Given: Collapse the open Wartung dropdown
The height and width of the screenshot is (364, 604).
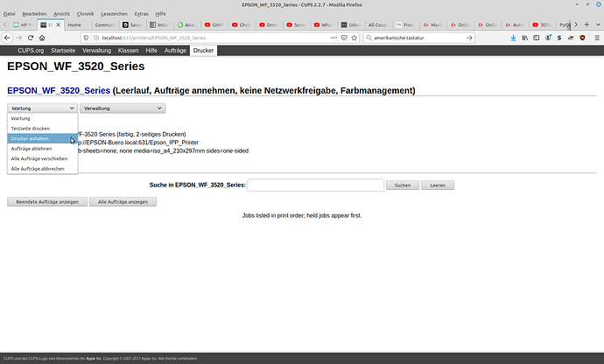Looking at the screenshot, I should click(x=42, y=108).
